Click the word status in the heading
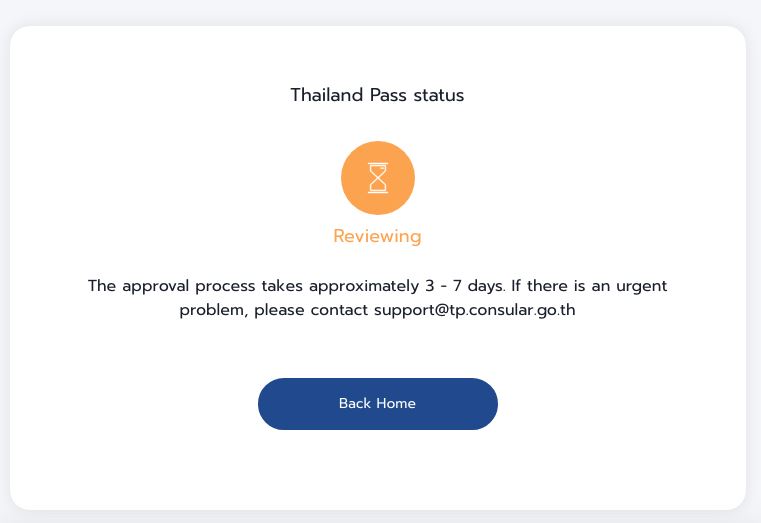This screenshot has height=523, width=761. [x=439, y=96]
